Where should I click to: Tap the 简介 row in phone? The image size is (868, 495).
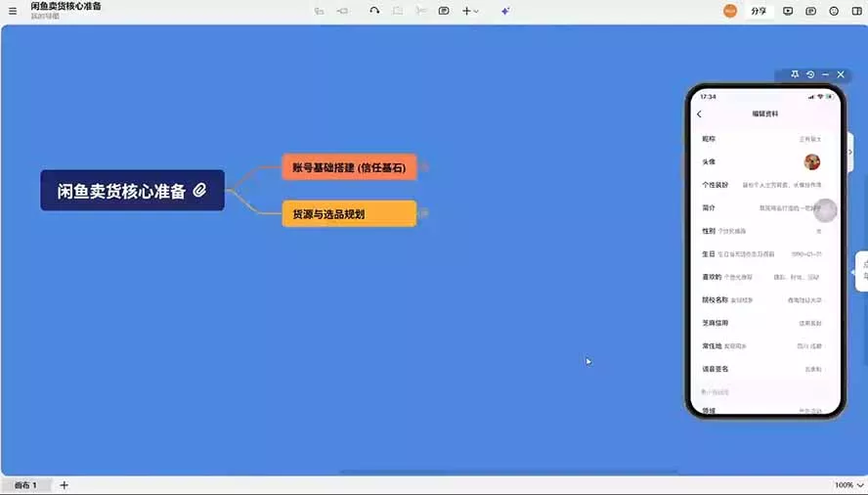tap(765, 207)
